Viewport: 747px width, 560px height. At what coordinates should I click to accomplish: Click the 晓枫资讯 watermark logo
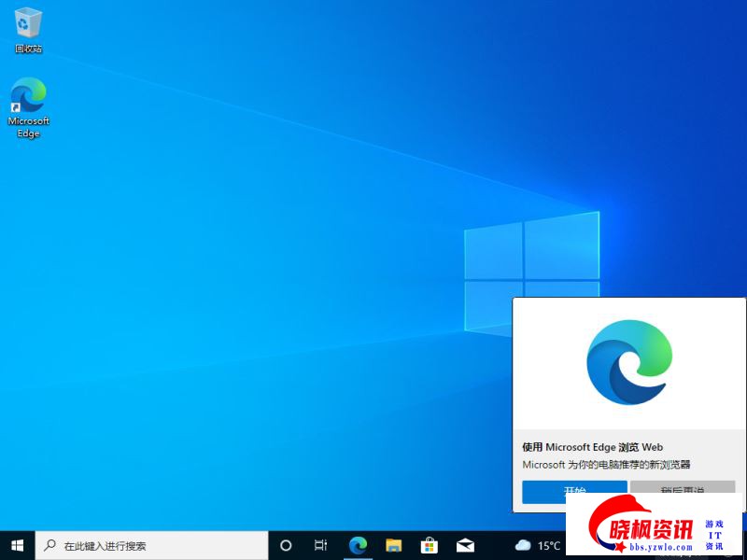coord(654,534)
